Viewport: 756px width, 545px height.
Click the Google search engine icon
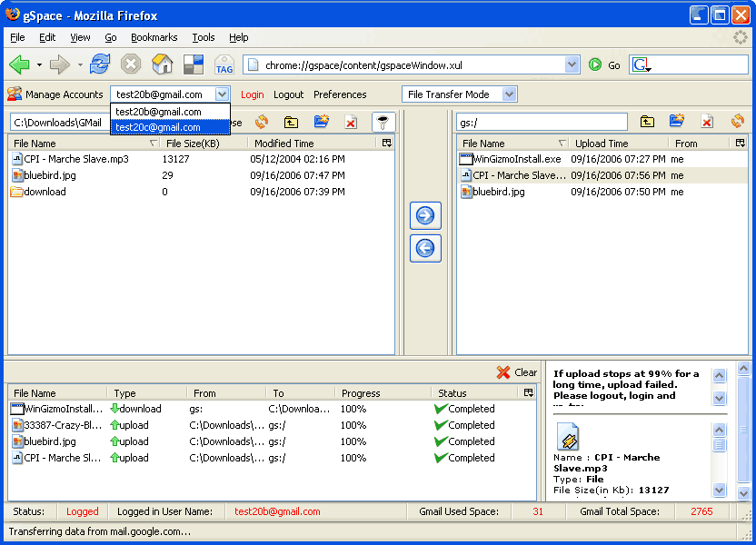pos(642,65)
